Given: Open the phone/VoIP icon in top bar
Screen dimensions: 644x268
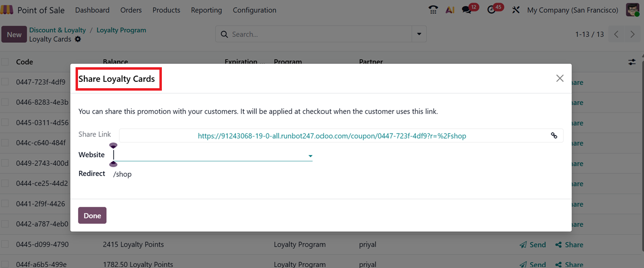Looking at the screenshot, I should pyautogui.click(x=433, y=10).
